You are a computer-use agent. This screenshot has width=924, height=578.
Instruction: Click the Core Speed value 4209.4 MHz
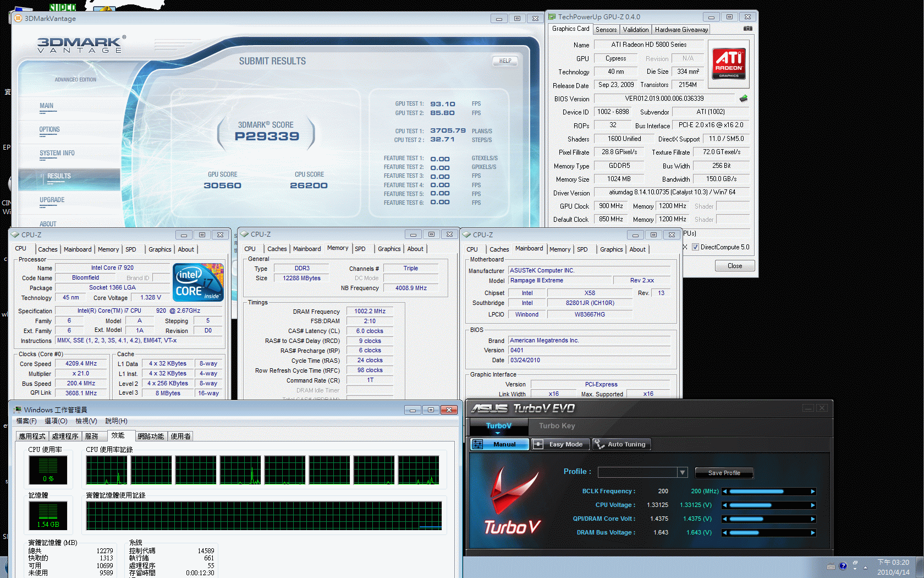[81, 364]
